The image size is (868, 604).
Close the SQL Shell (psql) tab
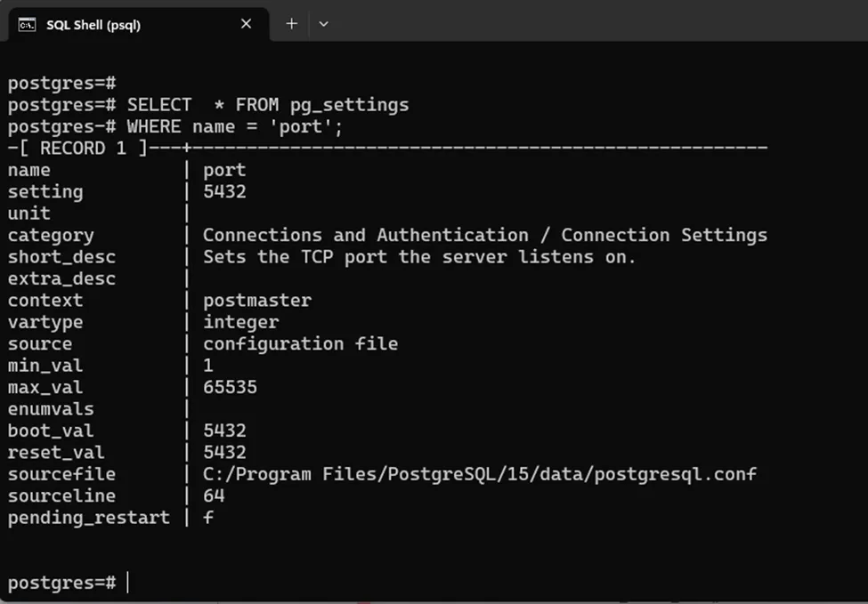[x=247, y=24]
